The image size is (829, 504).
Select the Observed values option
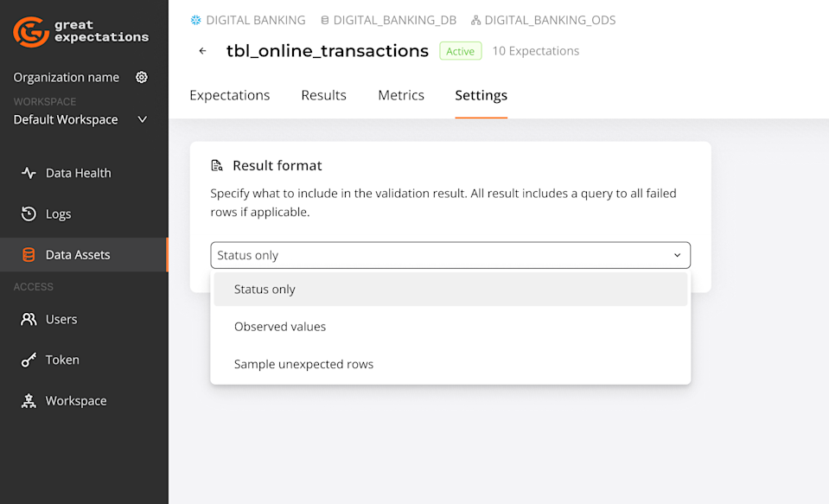(279, 327)
